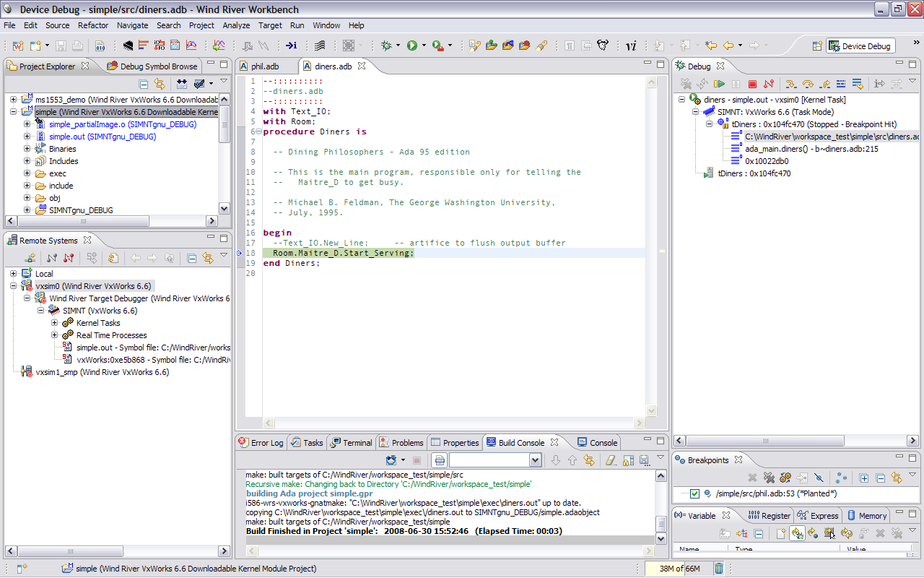Click the Step Into icon in Debug view
The height and width of the screenshot is (578, 924).
(x=791, y=84)
